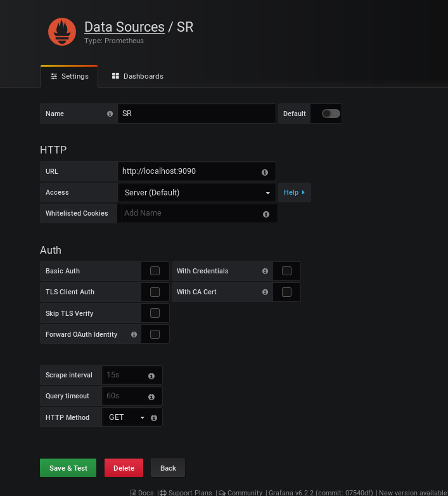Click the sliders icon on Settings tab

click(x=54, y=76)
